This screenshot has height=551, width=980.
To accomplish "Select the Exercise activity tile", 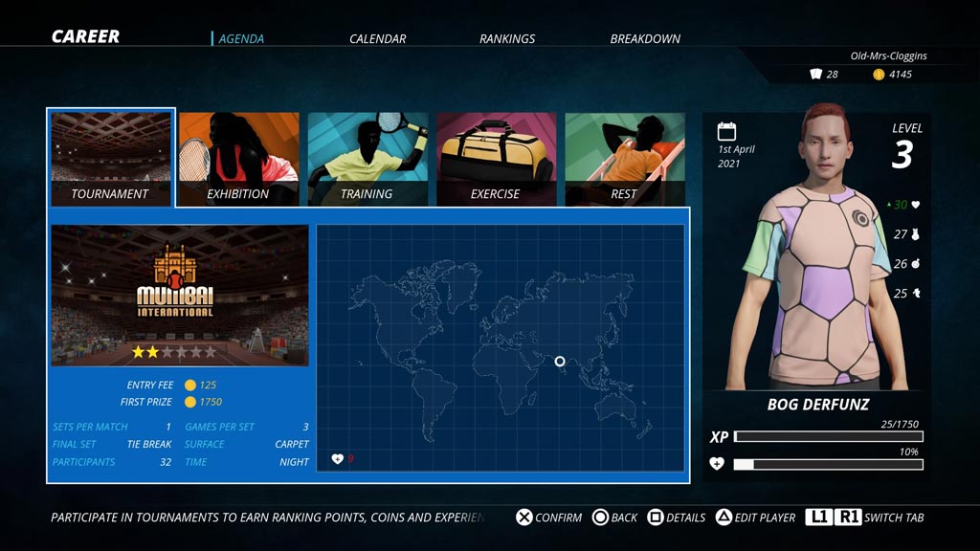I will pos(497,159).
